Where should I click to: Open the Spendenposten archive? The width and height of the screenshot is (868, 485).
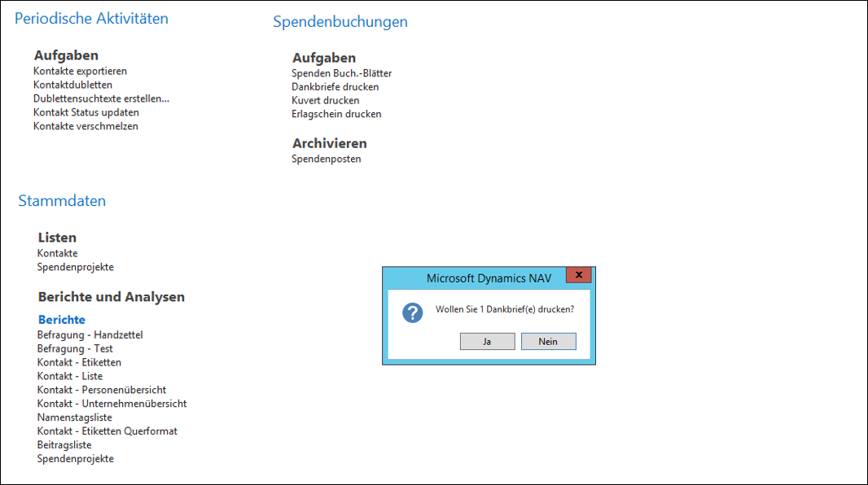coord(325,159)
